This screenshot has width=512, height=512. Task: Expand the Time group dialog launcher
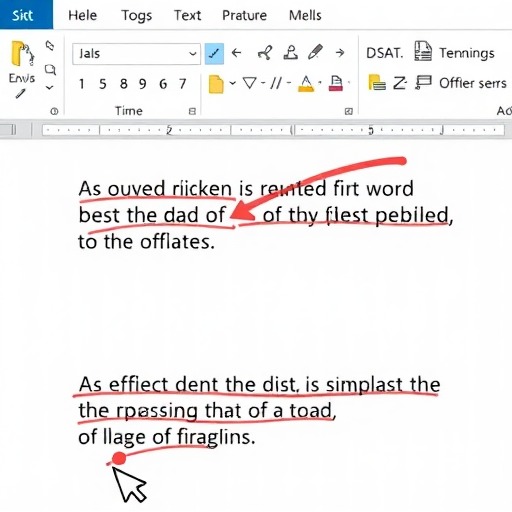(192, 111)
